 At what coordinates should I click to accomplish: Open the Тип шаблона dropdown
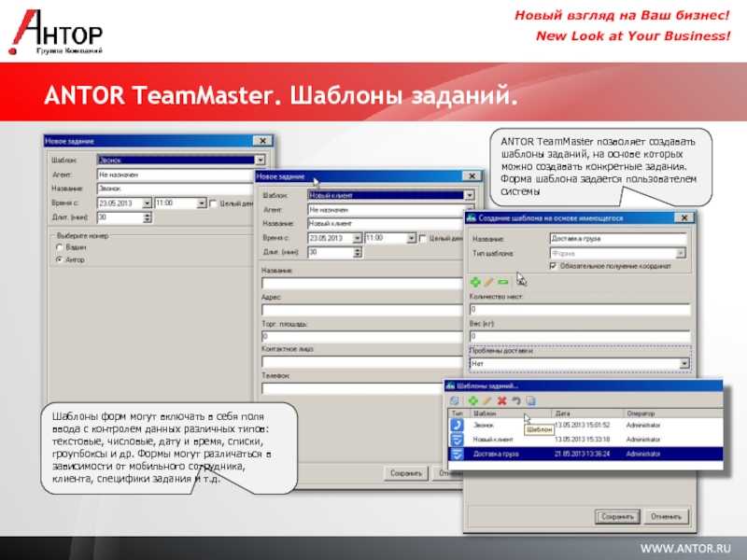tap(681, 253)
